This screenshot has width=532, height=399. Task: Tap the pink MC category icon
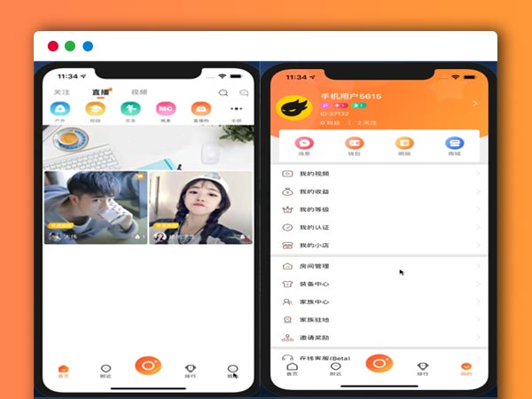pos(165,108)
